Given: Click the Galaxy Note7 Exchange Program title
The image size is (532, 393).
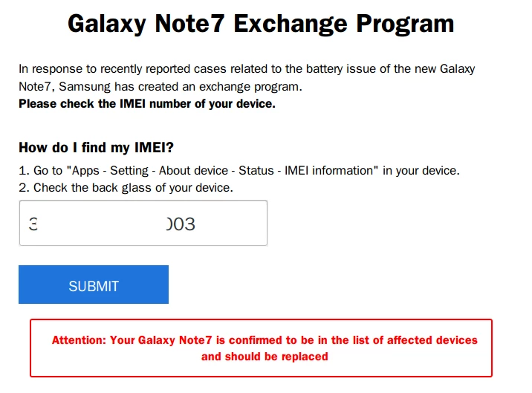Looking at the screenshot, I should pyautogui.click(x=260, y=24).
